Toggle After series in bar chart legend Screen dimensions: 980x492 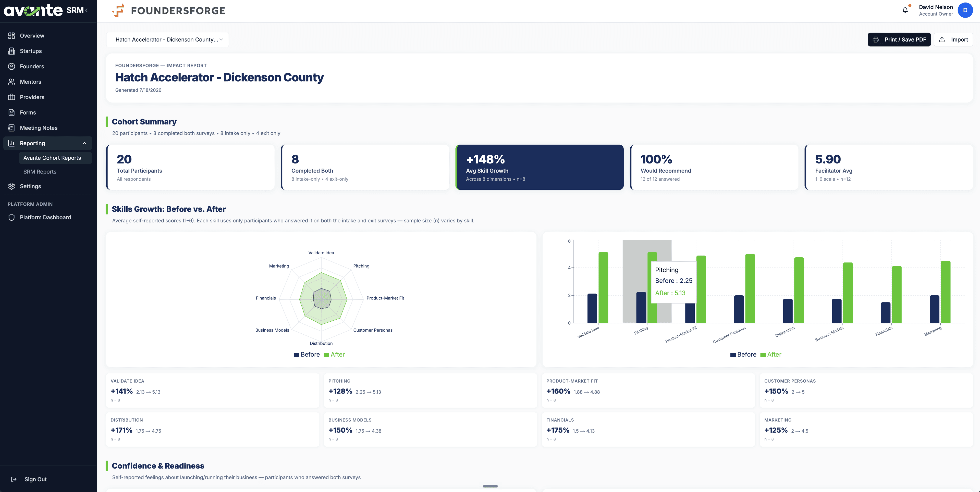(771, 354)
